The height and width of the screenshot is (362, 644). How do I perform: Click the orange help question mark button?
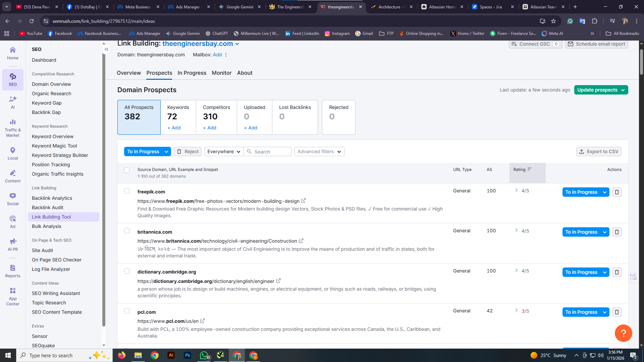pos(623,333)
